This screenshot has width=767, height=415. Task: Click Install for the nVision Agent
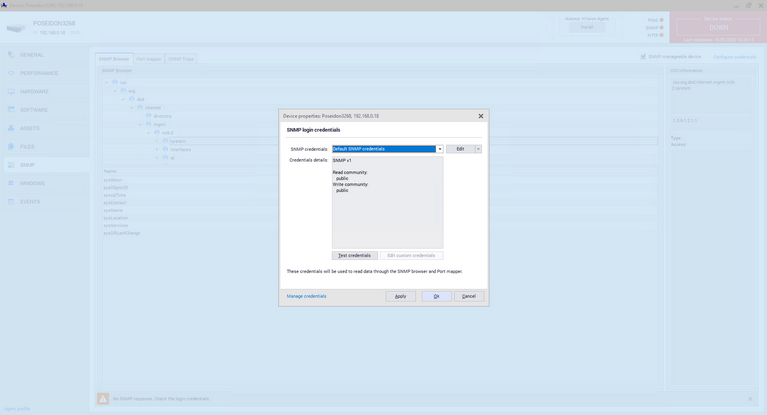point(587,27)
